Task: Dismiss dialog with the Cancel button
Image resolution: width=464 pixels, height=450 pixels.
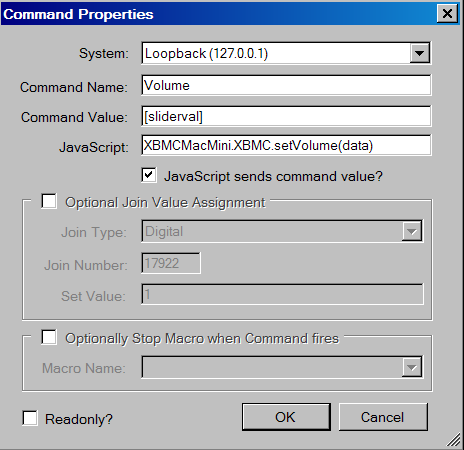Action: coord(383,417)
